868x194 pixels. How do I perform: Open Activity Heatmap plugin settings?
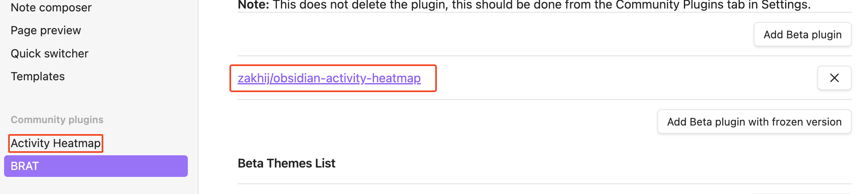point(56,143)
